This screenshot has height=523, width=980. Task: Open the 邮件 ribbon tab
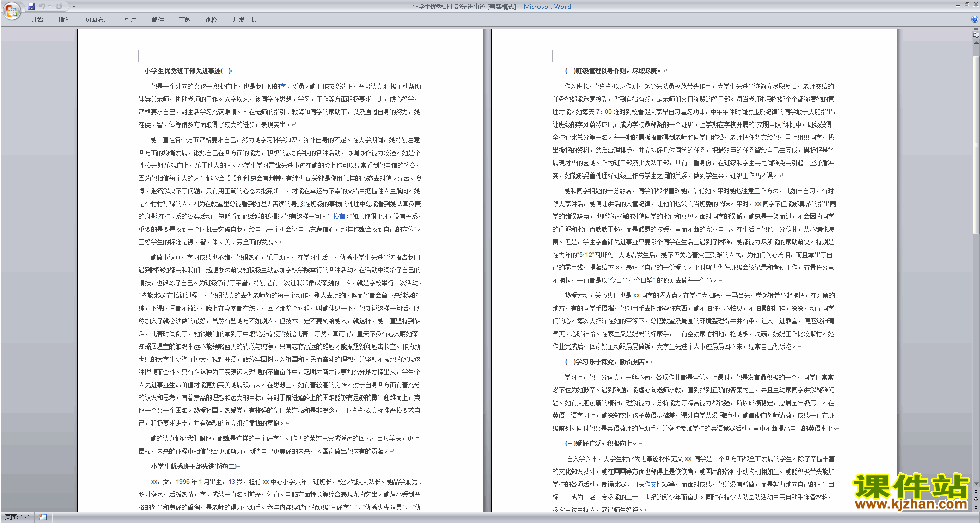click(x=158, y=20)
